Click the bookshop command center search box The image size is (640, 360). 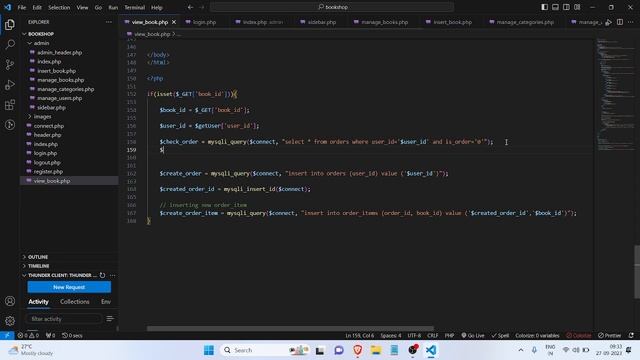332,7
